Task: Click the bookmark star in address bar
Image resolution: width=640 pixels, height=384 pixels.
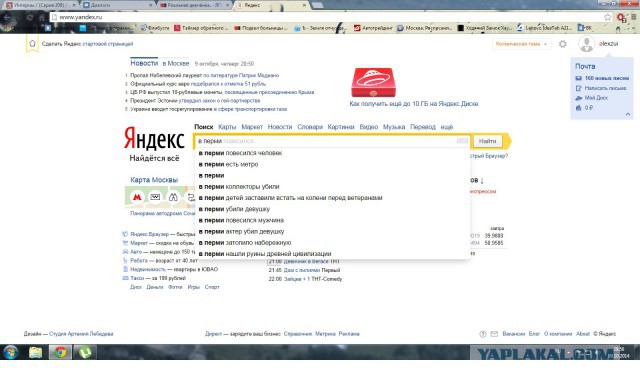Action: [x=607, y=17]
